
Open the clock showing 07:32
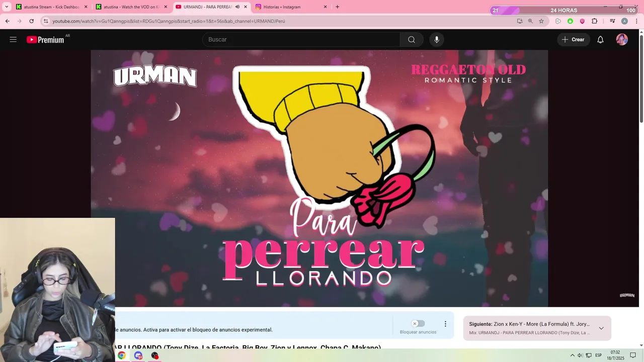point(615,355)
